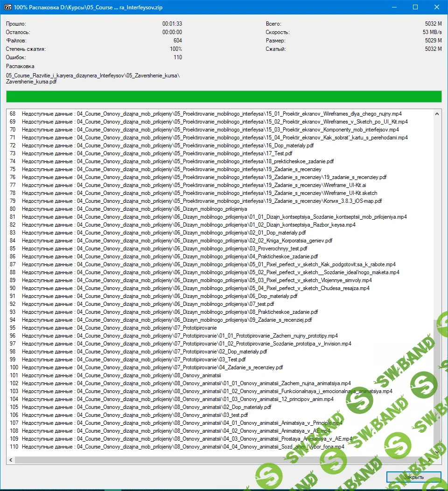This screenshot has width=448, height=491.
Task: Click the error list scroll-down arrow
Action: click(x=437, y=452)
